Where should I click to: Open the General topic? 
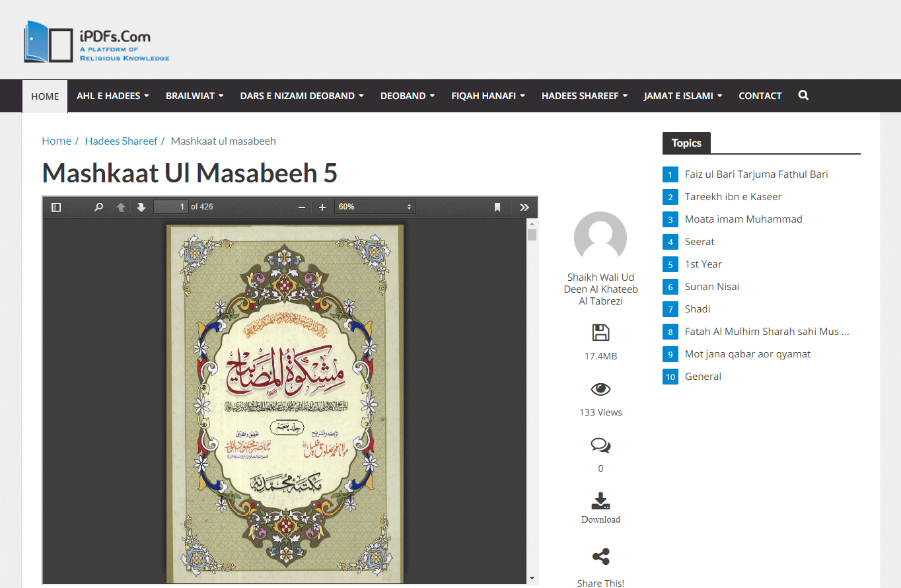click(703, 377)
